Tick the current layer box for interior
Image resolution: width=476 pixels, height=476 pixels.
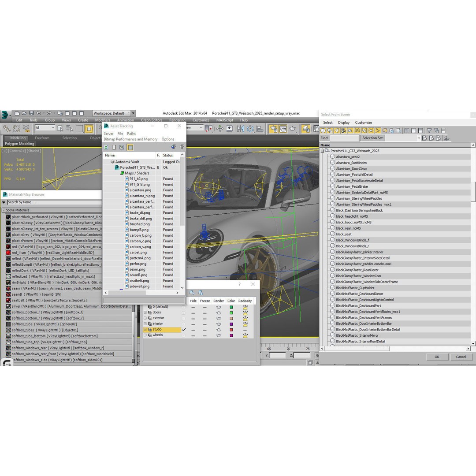(183, 324)
